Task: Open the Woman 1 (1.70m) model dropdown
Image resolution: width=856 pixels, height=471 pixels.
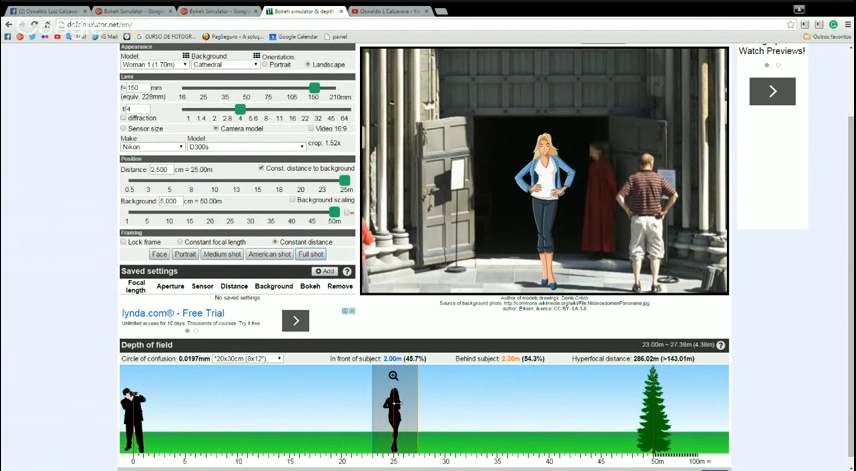Action: [x=154, y=64]
